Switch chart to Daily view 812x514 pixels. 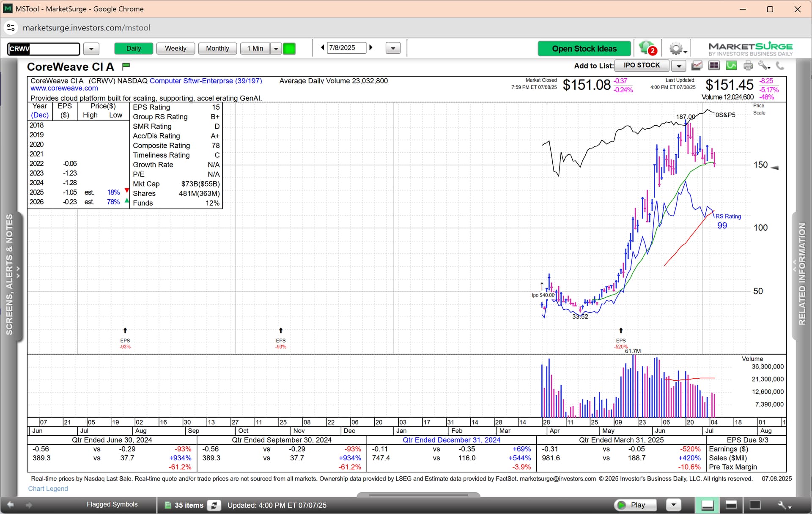134,49
